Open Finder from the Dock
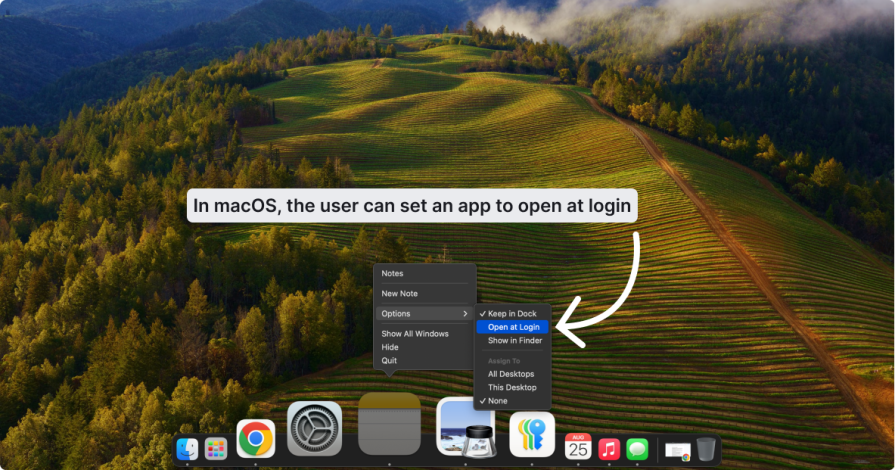The width and height of the screenshot is (895, 470). coord(187,449)
